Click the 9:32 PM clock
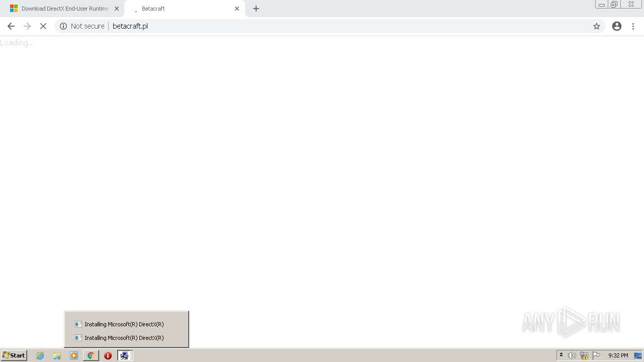 (x=618, y=355)
